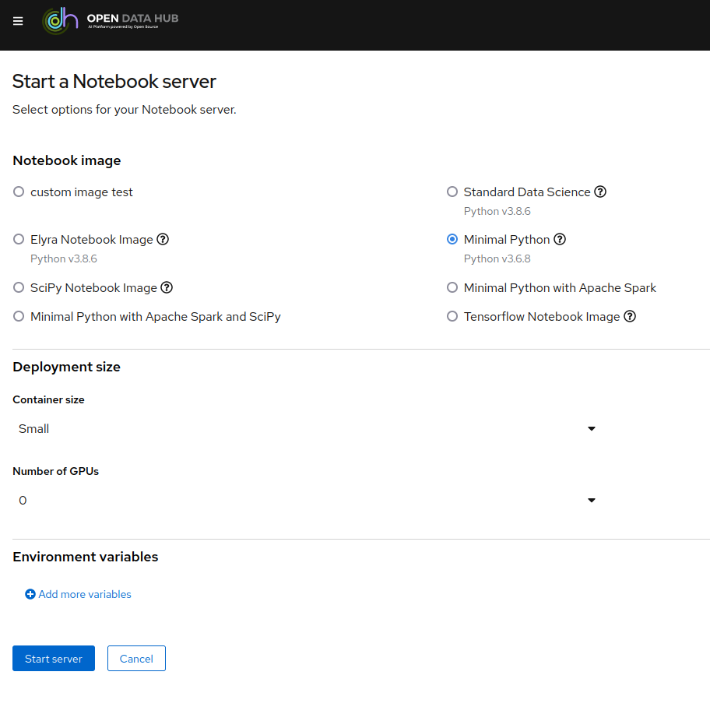The width and height of the screenshot is (710, 728).
Task: Click the Number of GPUs dropdown arrow
Action: [x=592, y=500]
